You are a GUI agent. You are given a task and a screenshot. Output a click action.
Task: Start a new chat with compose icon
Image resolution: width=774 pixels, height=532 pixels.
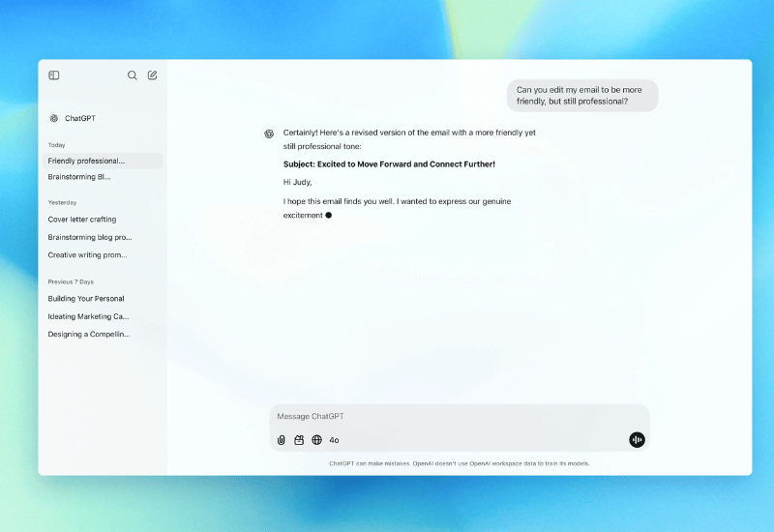tap(153, 75)
